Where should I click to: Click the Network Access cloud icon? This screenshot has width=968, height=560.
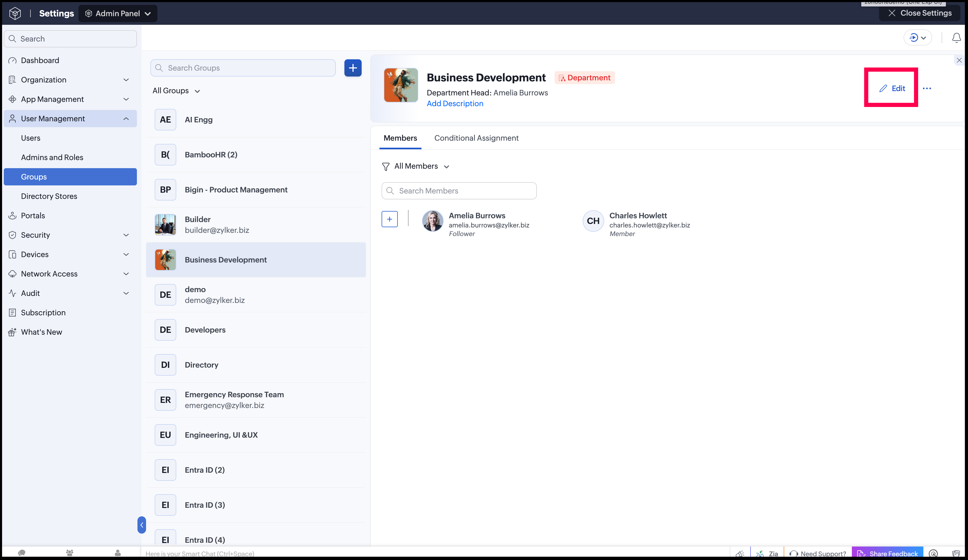[12, 274]
